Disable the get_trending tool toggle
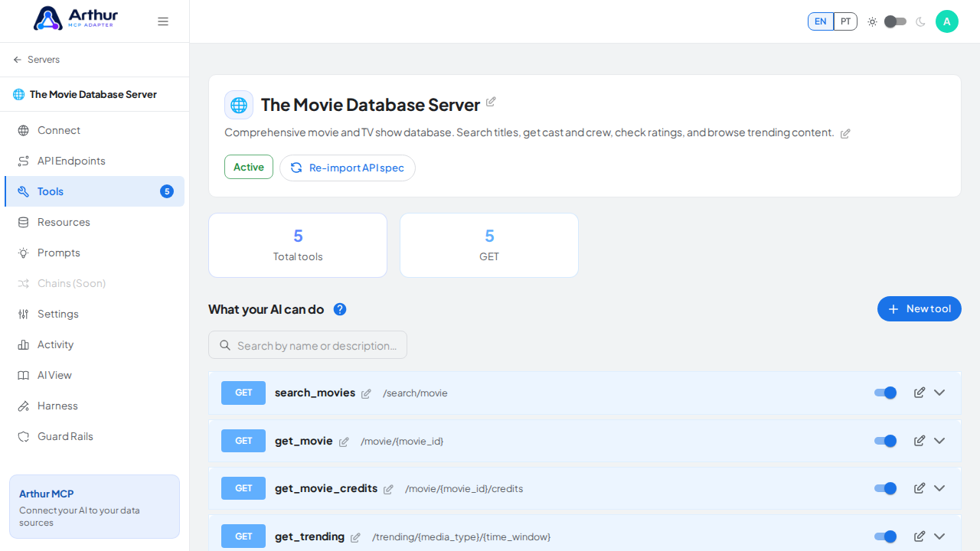The image size is (980, 551). pyautogui.click(x=885, y=536)
